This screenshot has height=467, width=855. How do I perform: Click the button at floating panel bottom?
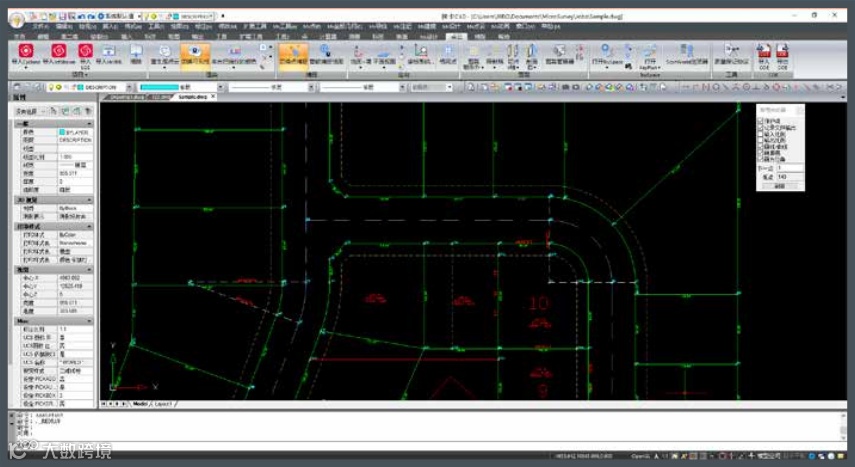pyautogui.click(x=780, y=186)
